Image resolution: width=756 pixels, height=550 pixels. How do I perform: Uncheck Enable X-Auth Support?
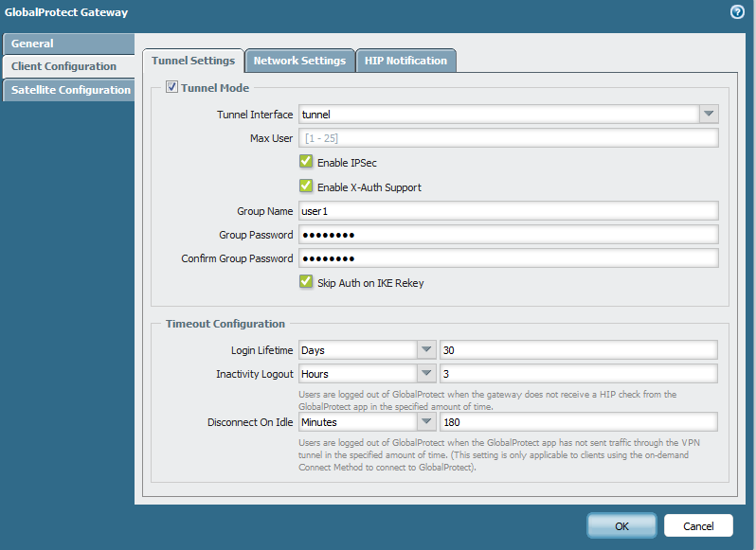coord(306,186)
